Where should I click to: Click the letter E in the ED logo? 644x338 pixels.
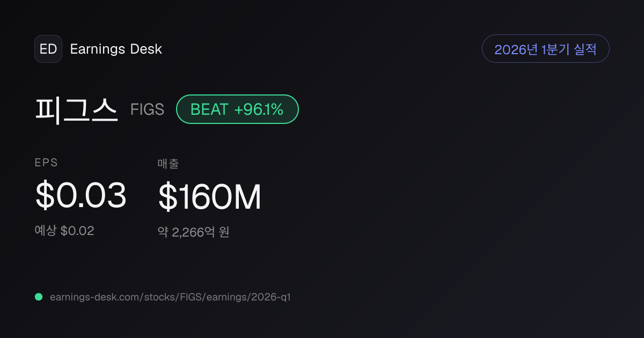click(43, 49)
